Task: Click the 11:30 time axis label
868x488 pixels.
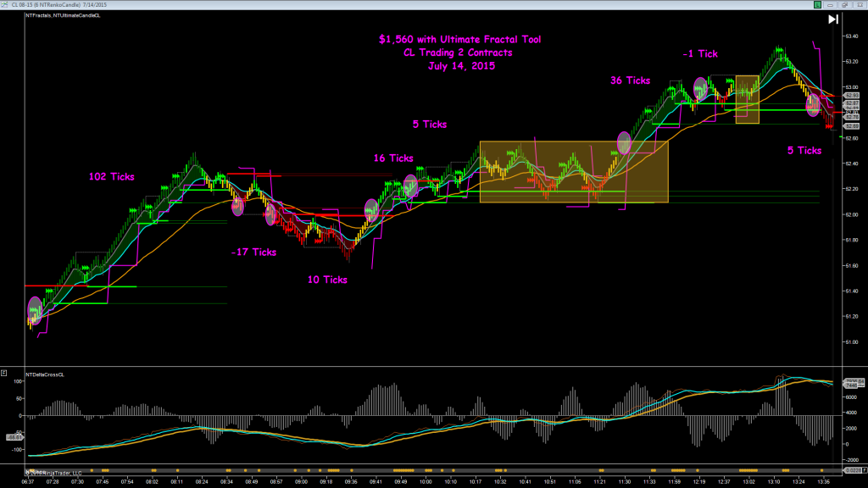Action: (625, 482)
